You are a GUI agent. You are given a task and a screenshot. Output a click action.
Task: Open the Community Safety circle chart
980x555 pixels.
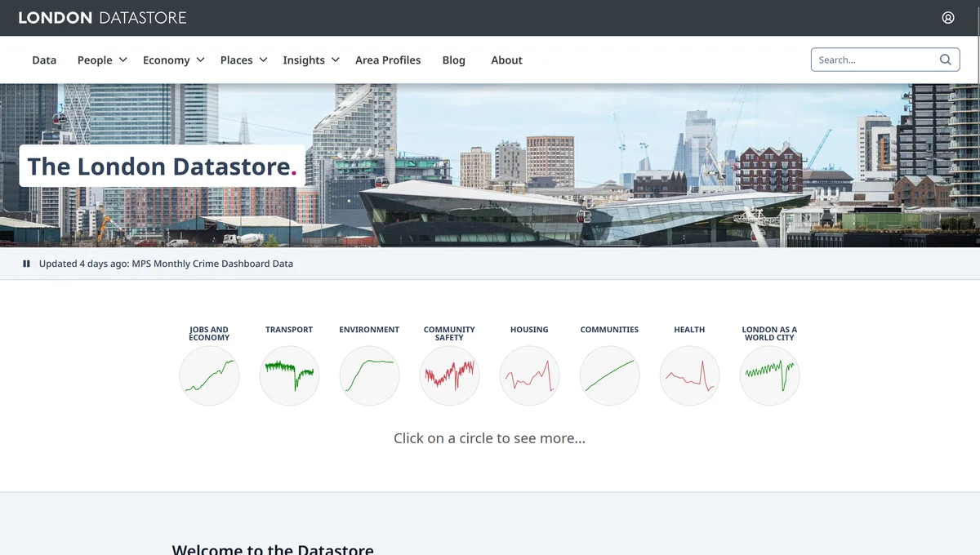pyautogui.click(x=449, y=375)
